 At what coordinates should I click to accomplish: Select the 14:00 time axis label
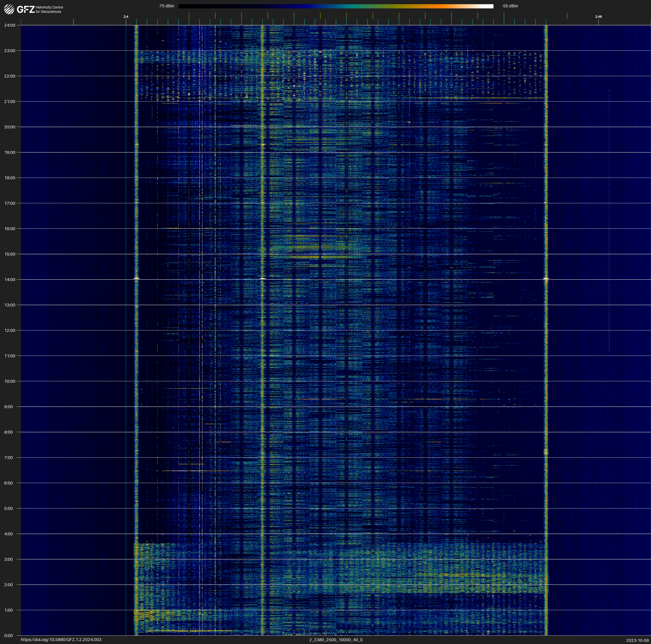pos(10,280)
